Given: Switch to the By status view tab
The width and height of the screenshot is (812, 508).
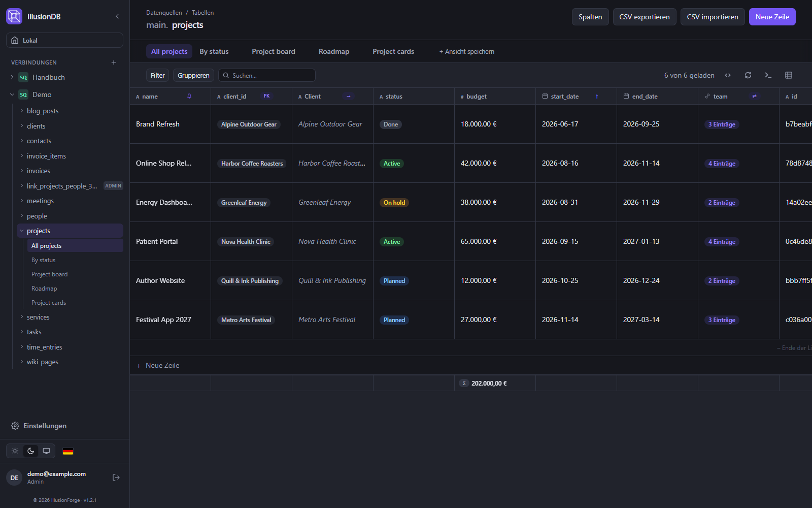Looking at the screenshot, I should point(214,51).
